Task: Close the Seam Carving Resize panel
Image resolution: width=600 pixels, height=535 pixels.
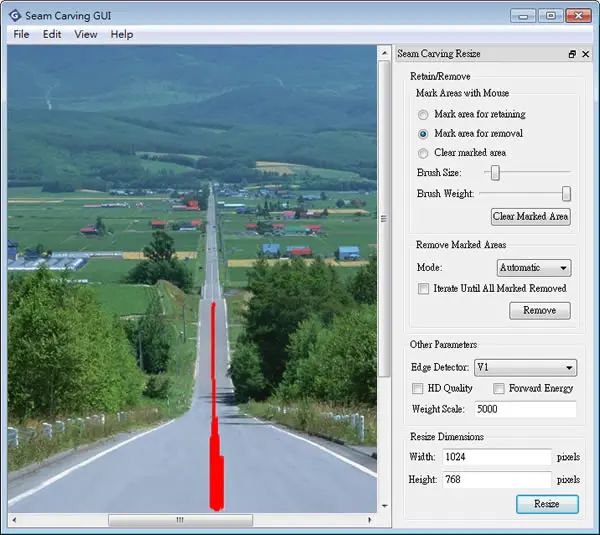Action: pos(585,54)
